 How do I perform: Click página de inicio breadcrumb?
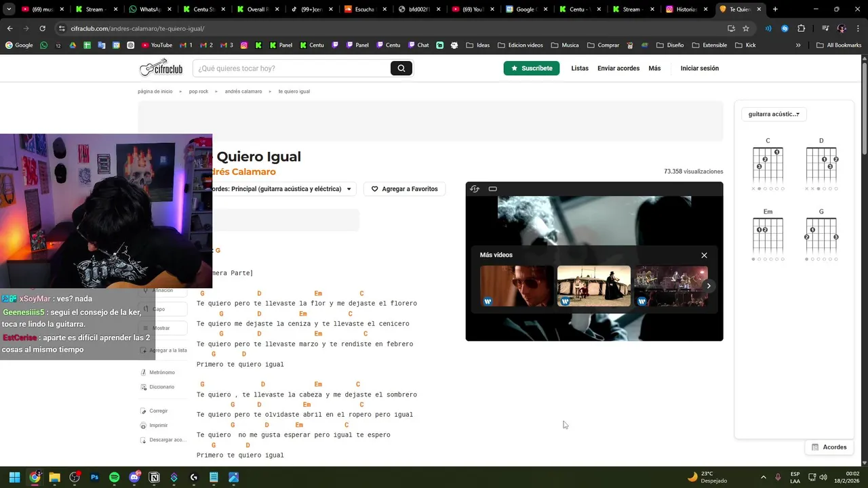(x=155, y=91)
